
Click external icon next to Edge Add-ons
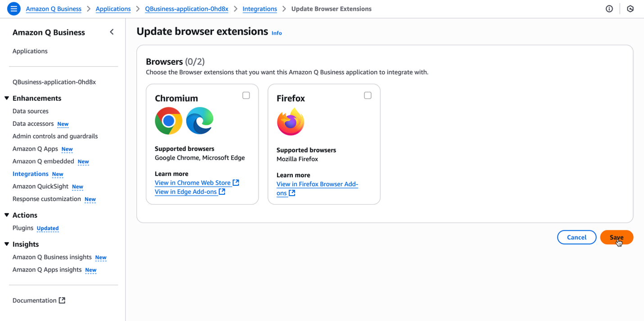tap(222, 192)
